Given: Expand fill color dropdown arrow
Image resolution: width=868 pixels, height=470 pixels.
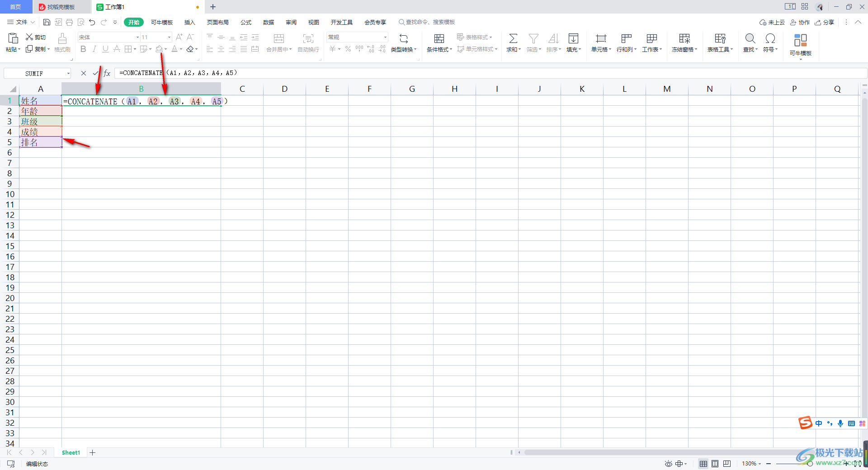Looking at the screenshot, I should pos(166,49).
